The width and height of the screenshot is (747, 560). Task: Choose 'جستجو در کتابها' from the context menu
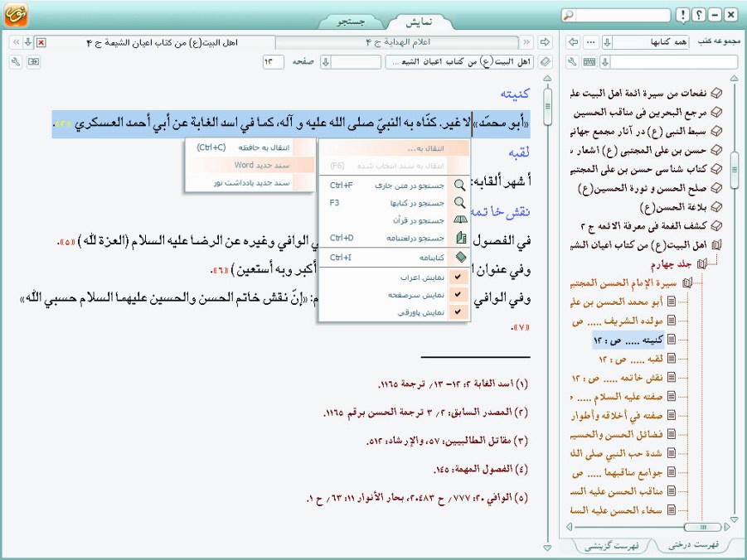pyautogui.click(x=395, y=202)
